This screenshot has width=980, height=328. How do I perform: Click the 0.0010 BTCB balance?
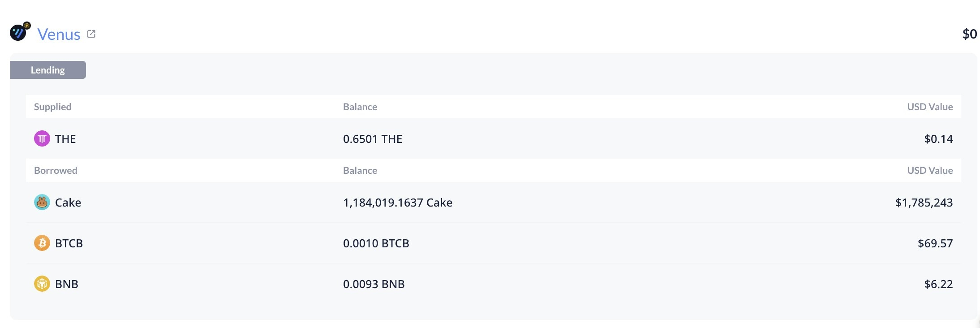(376, 243)
